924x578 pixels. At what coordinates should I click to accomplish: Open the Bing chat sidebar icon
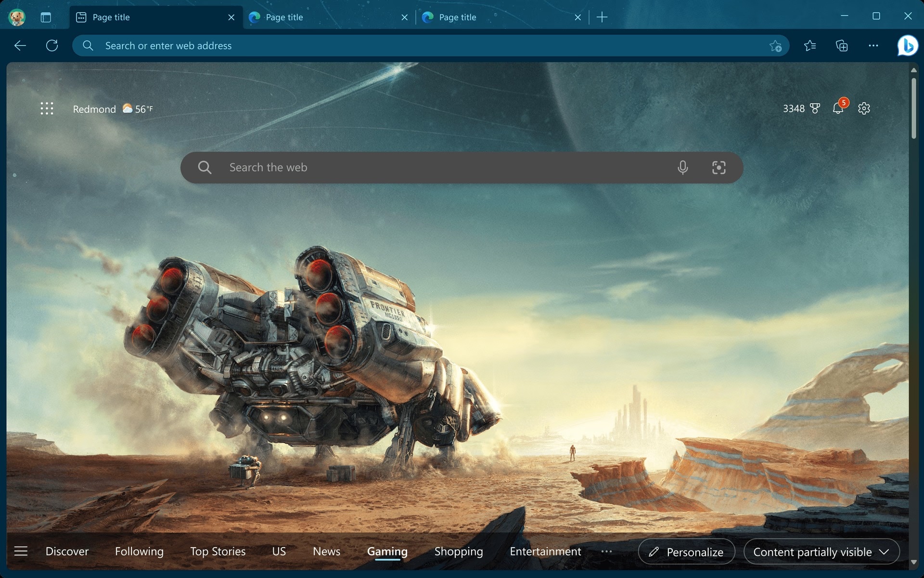coord(907,46)
